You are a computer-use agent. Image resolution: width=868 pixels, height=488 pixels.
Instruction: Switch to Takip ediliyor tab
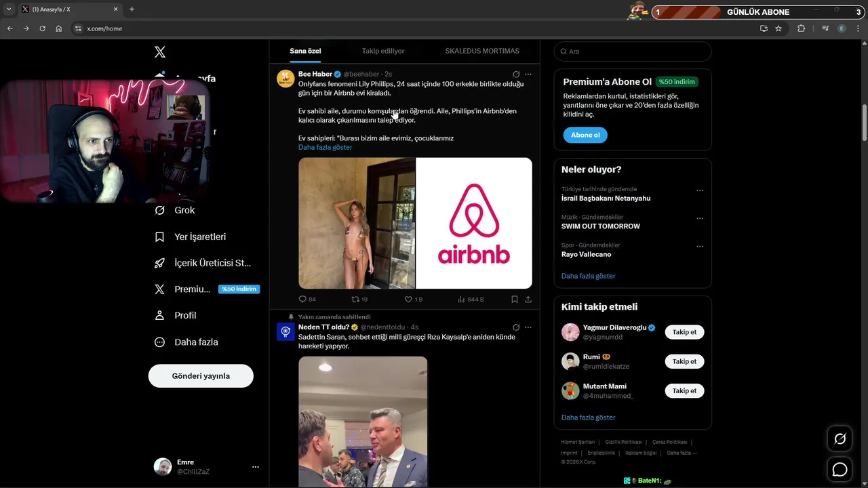383,51
